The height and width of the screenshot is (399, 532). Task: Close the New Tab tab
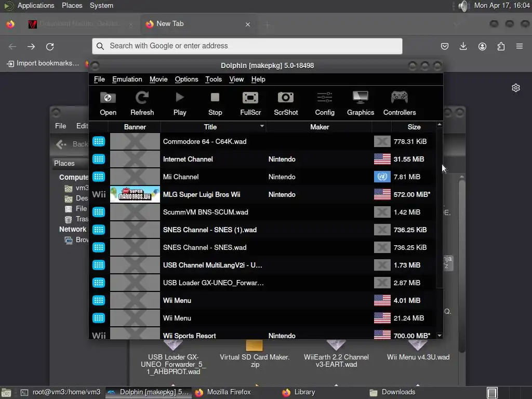coord(248,24)
